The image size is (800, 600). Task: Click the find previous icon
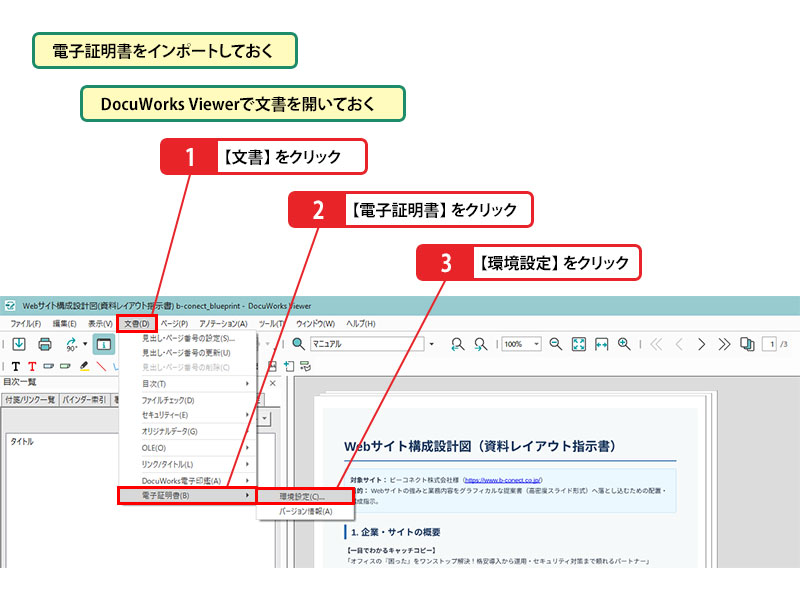458,344
